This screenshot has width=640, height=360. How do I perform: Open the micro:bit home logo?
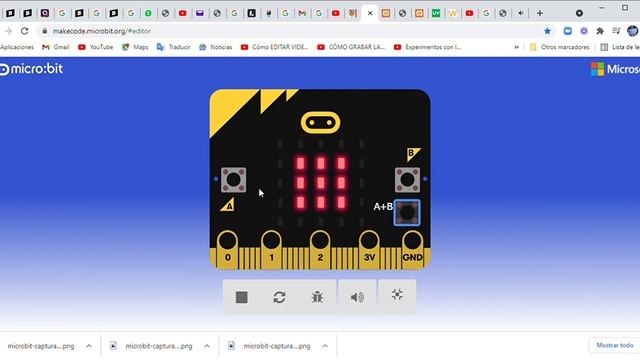[31, 69]
